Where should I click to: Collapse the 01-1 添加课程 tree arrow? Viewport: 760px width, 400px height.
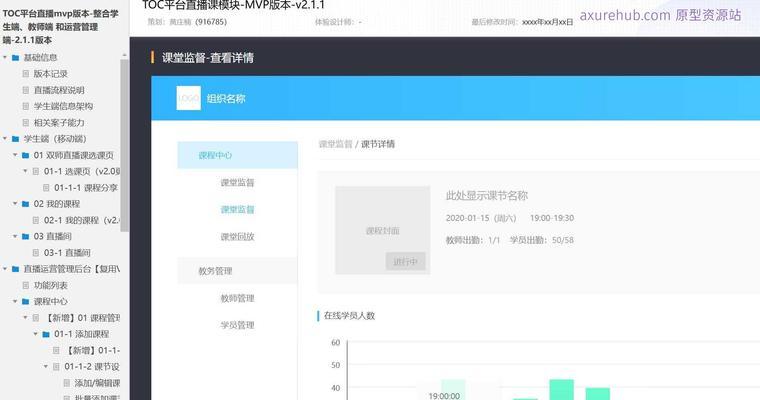tap(36, 334)
